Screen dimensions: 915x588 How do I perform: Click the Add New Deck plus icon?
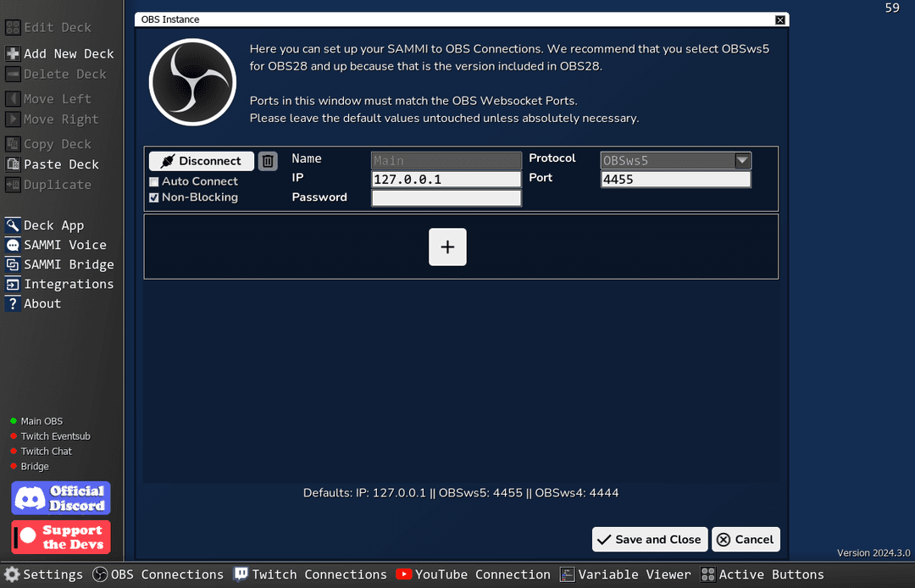click(13, 53)
